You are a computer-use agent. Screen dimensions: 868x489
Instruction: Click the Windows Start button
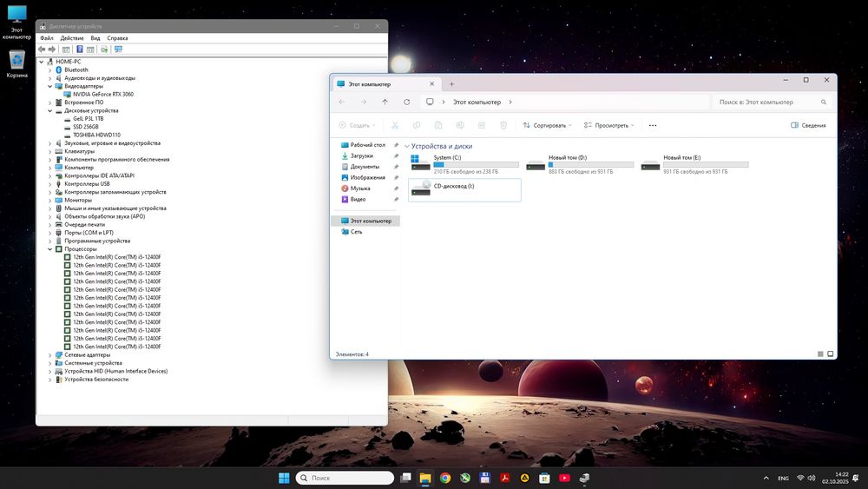(284, 478)
